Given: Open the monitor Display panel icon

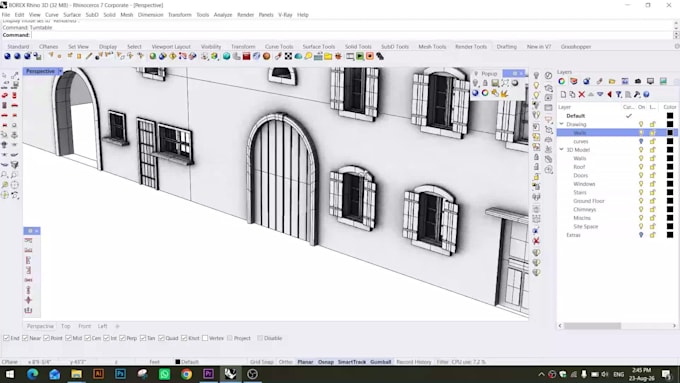Looking at the screenshot, I should pos(650,81).
